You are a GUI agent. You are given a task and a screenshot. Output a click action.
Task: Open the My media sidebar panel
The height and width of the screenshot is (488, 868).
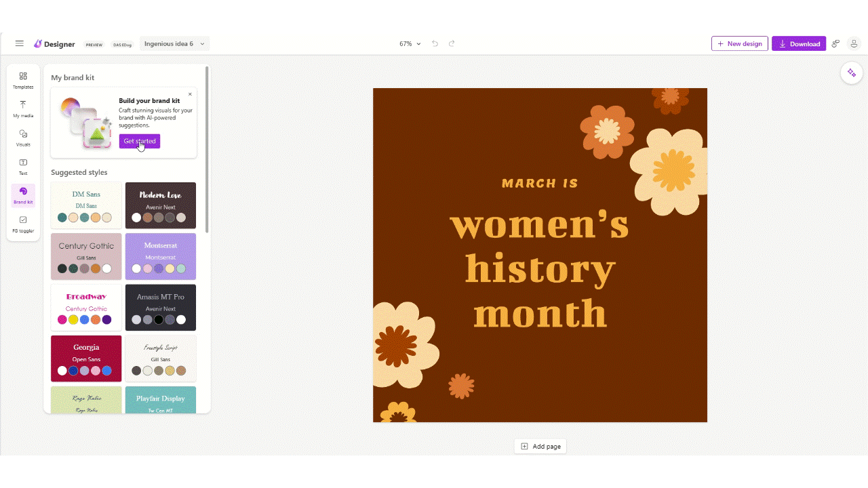(23, 109)
